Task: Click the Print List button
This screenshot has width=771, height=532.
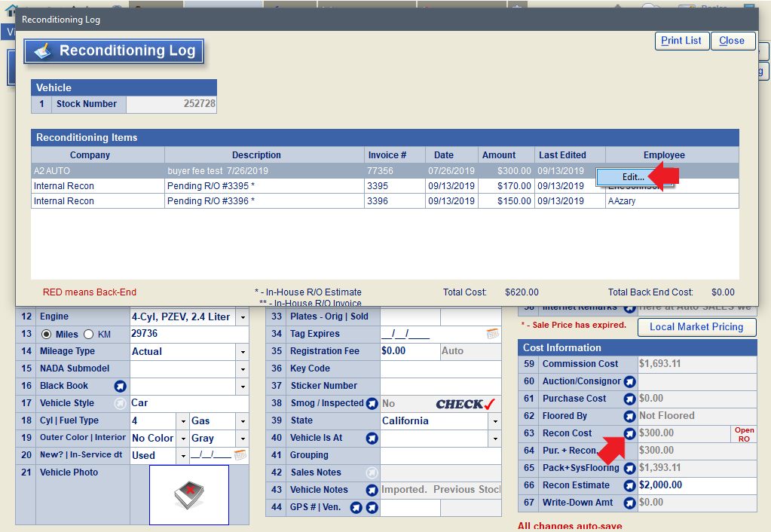Action: pos(681,41)
